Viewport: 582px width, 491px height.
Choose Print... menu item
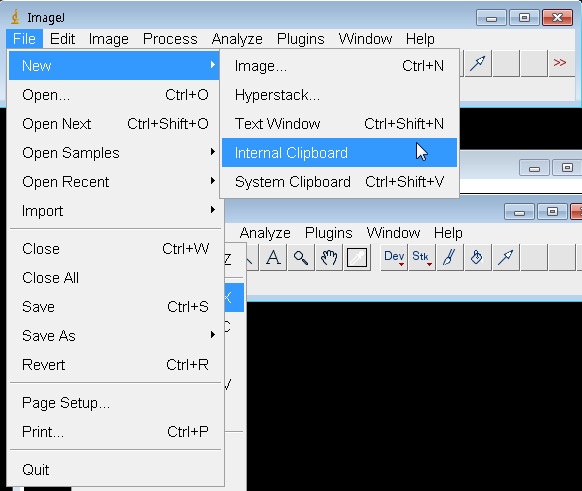click(115, 432)
